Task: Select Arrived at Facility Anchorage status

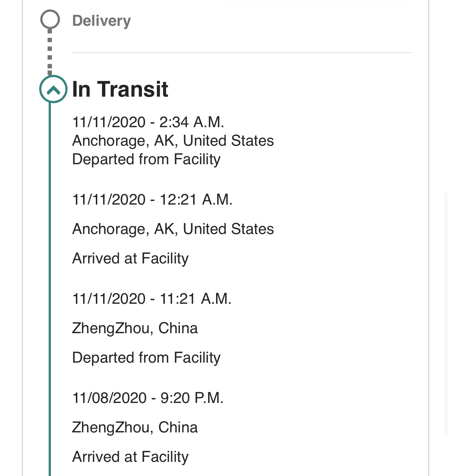Action: pyautogui.click(x=130, y=258)
